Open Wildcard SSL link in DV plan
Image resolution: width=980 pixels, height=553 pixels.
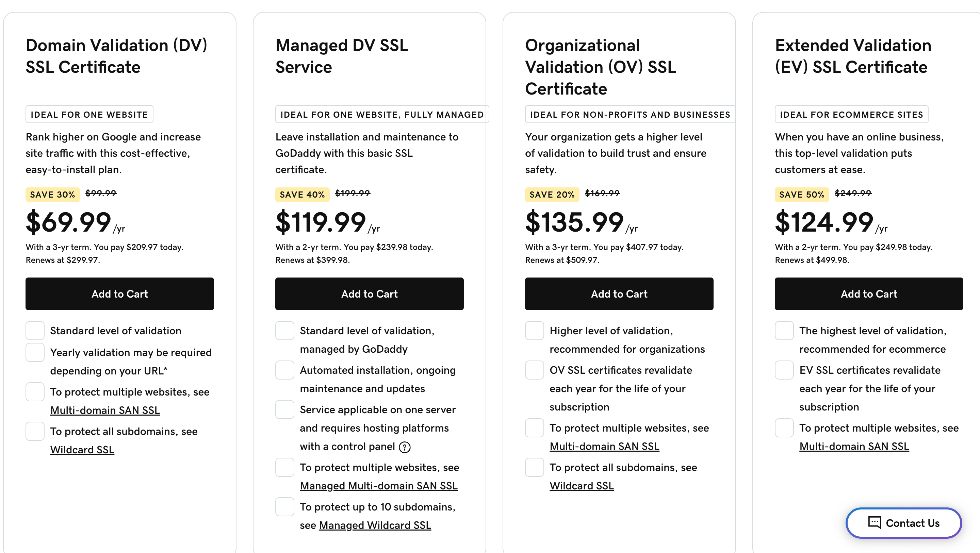click(x=82, y=450)
